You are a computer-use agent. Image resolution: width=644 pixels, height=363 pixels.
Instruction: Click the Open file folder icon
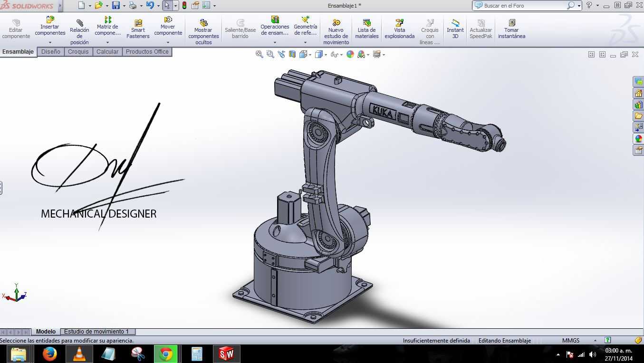[98, 6]
